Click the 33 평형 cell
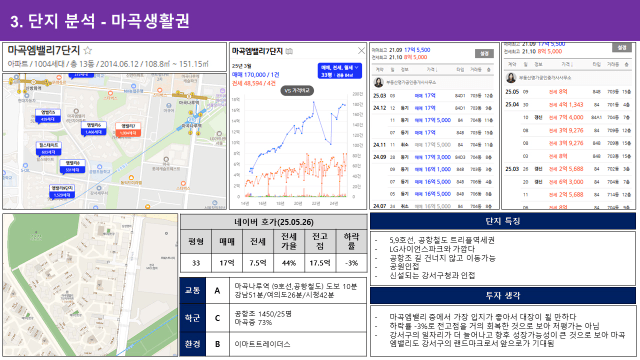 click(x=196, y=263)
